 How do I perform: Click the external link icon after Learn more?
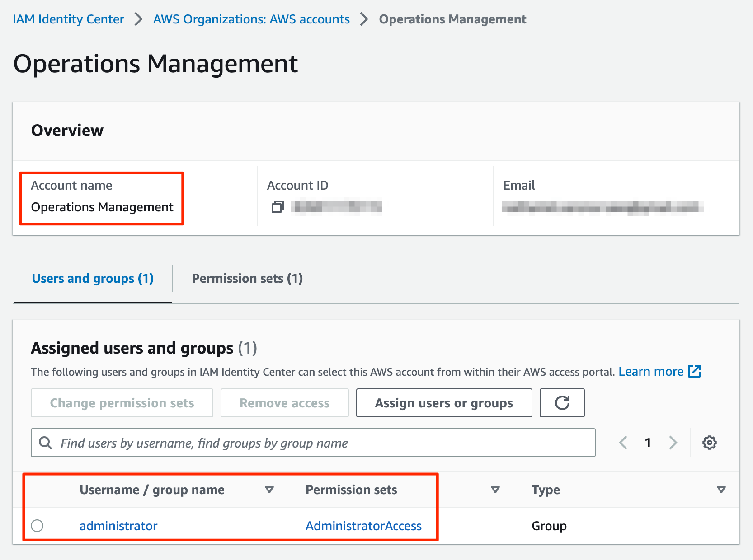694,371
